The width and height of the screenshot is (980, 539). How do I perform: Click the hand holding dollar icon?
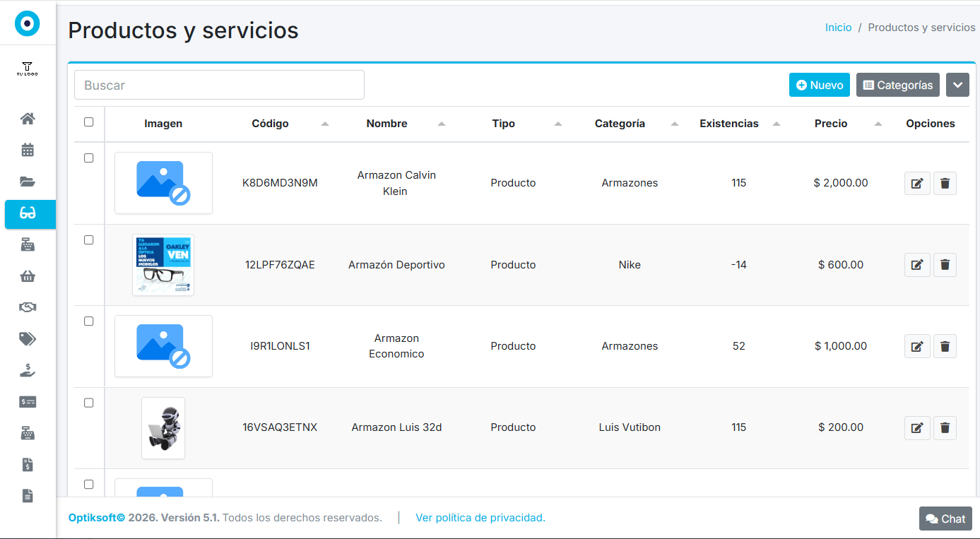tap(28, 370)
